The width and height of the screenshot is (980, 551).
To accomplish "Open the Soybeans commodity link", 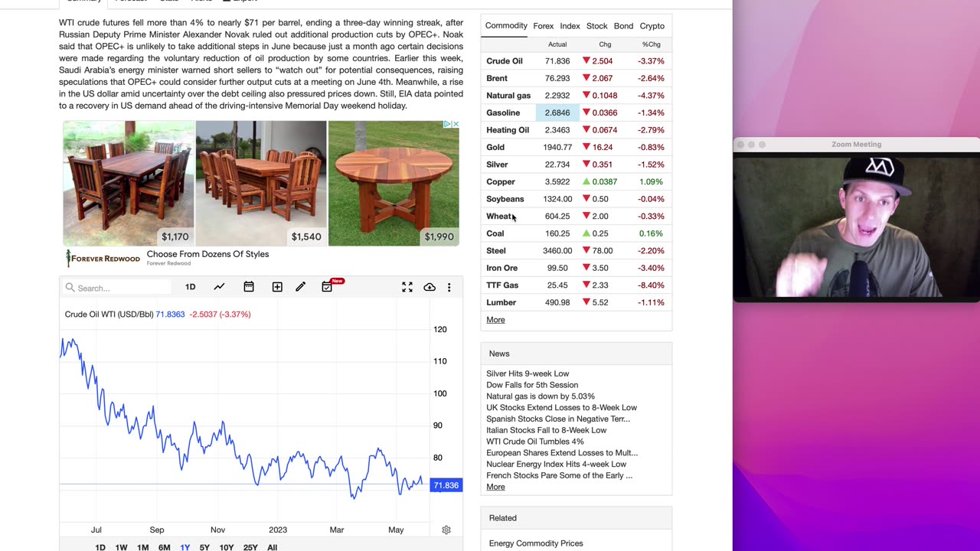I will click(x=505, y=199).
